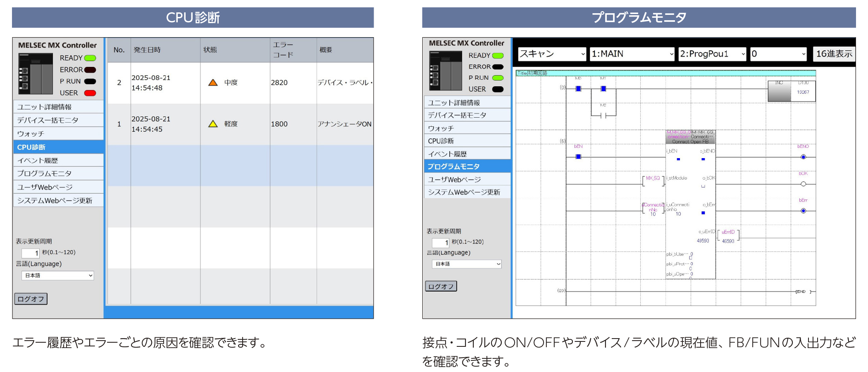Click the controller unit image in CPU診断 panel
This screenshot has width=868, height=372.
[36, 74]
